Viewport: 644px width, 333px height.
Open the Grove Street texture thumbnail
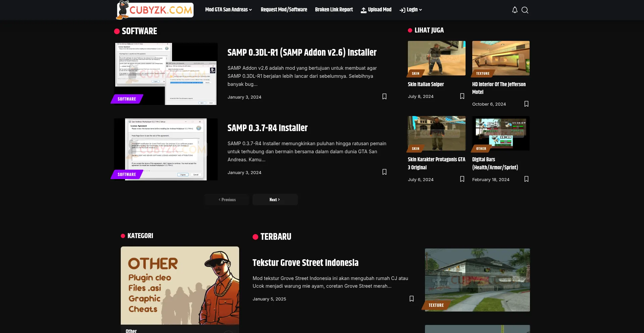click(x=477, y=280)
